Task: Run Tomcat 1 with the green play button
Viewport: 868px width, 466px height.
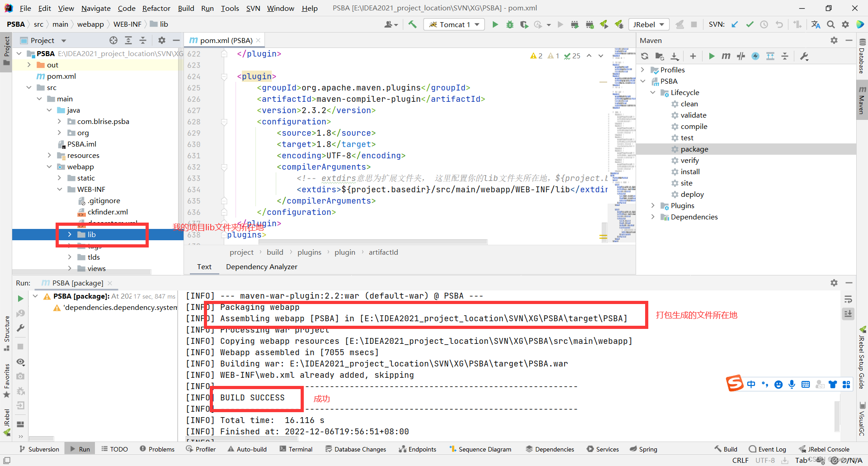Action: pyautogui.click(x=495, y=24)
